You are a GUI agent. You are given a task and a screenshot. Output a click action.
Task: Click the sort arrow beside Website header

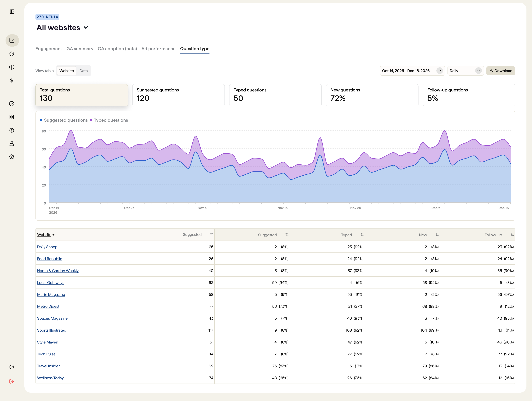53,235
